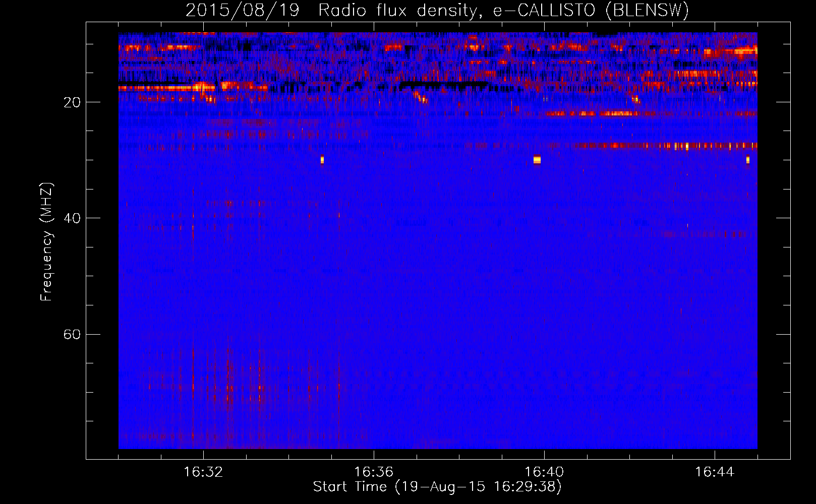Screen dimensions: 816x504
Task: Click the x-axis time label "16:44"
Action: [x=715, y=472]
